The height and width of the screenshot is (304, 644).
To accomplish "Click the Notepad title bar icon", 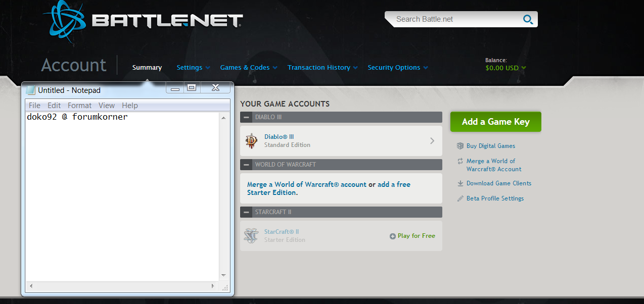I will point(31,90).
